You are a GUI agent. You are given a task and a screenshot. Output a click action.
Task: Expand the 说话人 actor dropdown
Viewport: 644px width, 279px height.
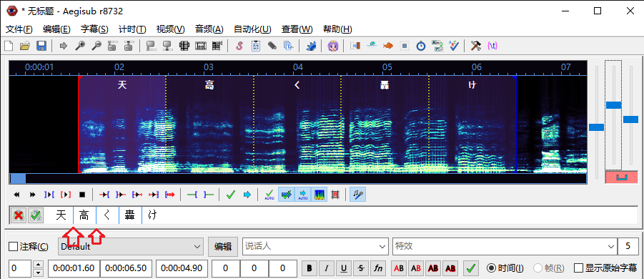click(x=315, y=247)
